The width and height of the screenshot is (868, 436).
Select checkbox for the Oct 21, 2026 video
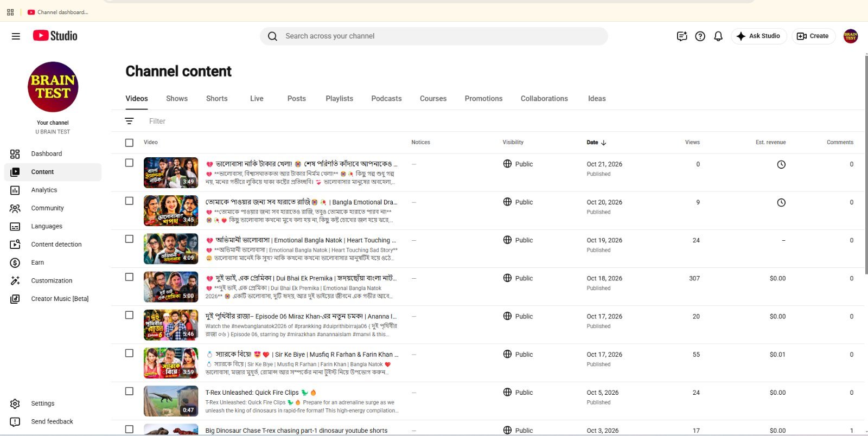129,163
